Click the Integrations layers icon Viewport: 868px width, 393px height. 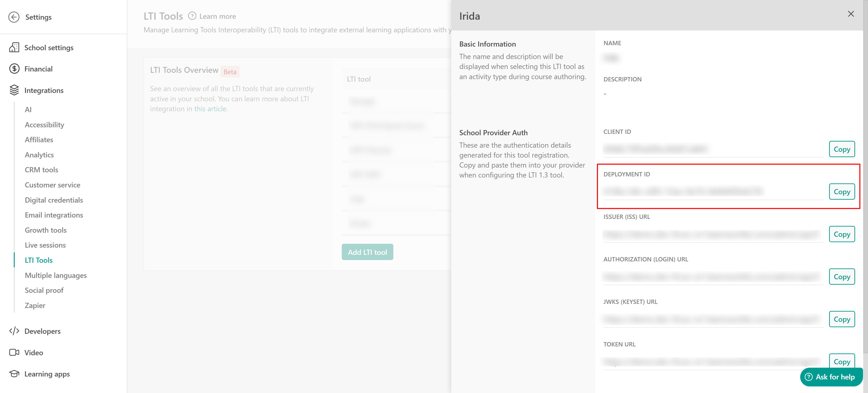pos(14,90)
